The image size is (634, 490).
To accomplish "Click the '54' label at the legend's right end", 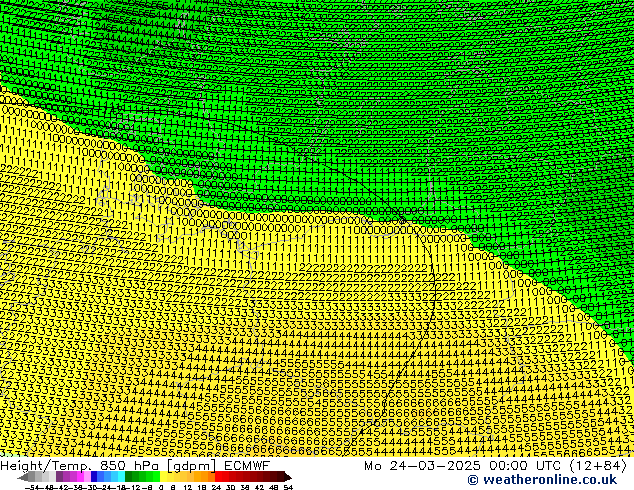I will [288, 487].
